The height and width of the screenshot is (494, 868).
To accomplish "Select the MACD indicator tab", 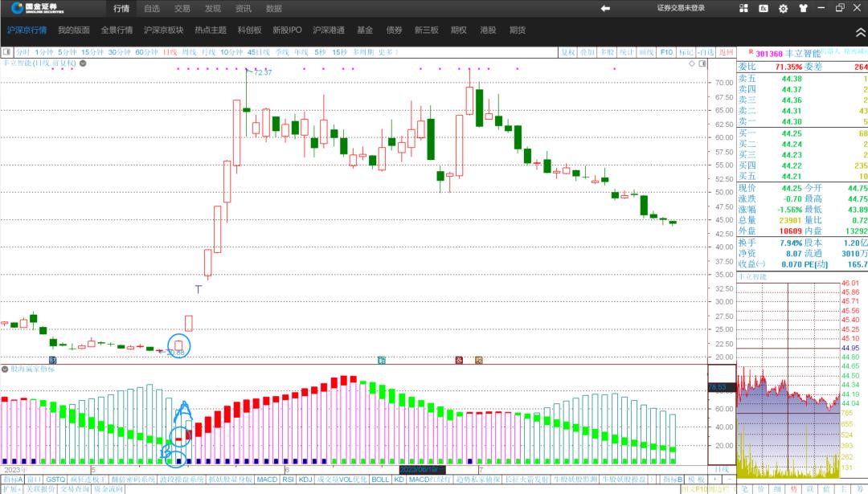I will 267,480.
